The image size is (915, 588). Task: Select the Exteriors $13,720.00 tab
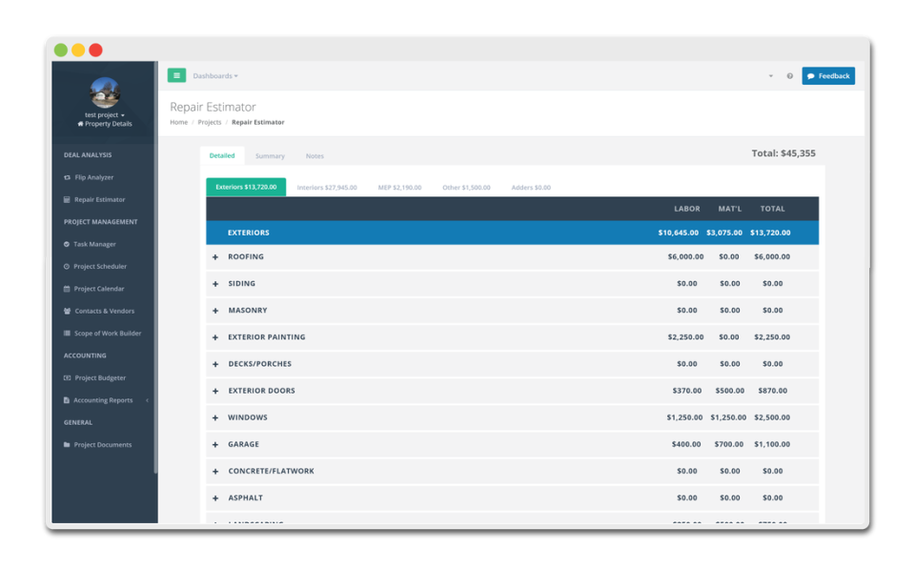246,187
